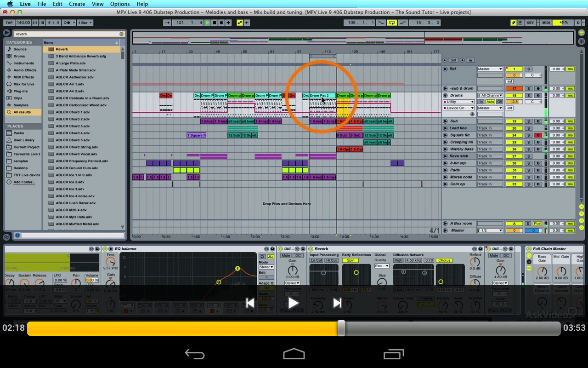
Task: Open the Reverb Quality Eco dropdown
Action: pos(382,266)
